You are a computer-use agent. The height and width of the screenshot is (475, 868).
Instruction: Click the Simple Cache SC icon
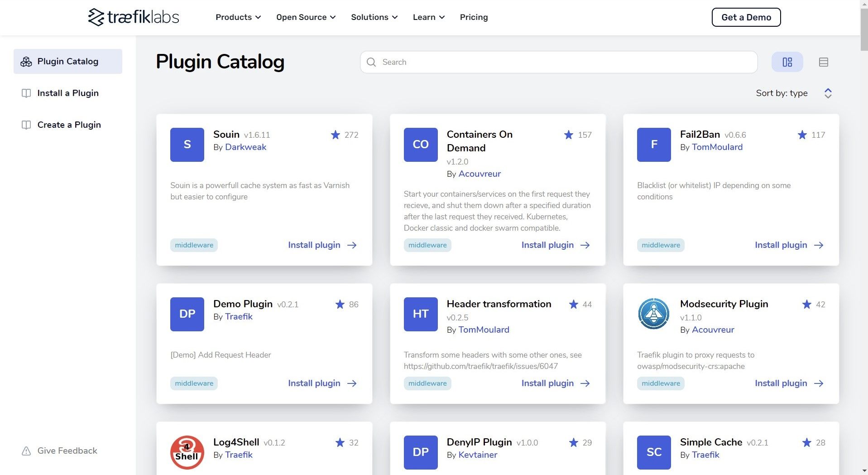[x=654, y=452]
